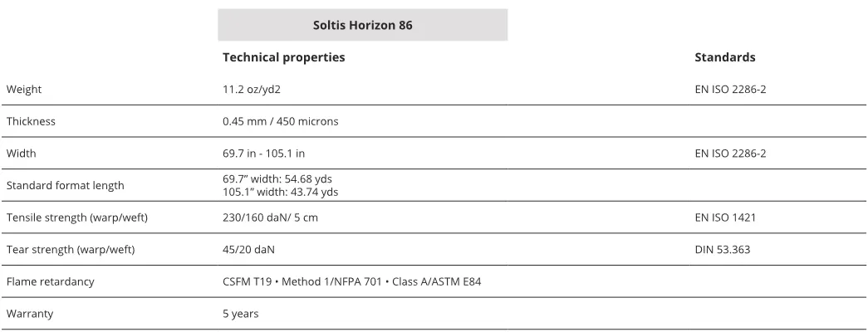Click the 43.74 yds length line

(x=280, y=193)
